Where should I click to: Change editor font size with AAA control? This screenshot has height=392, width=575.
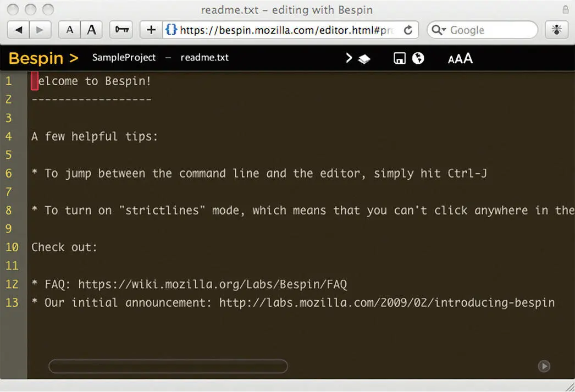tap(460, 58)
